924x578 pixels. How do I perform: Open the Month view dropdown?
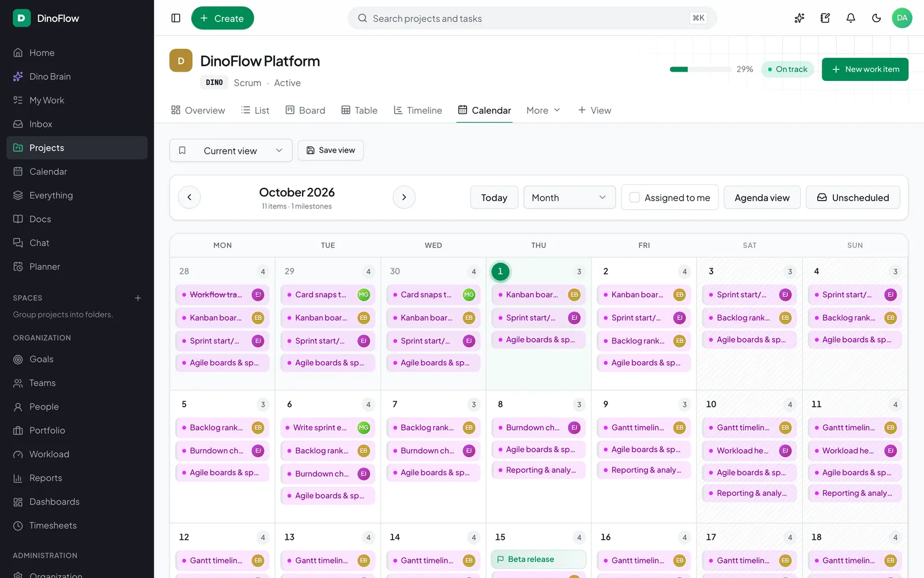(569, 198)
